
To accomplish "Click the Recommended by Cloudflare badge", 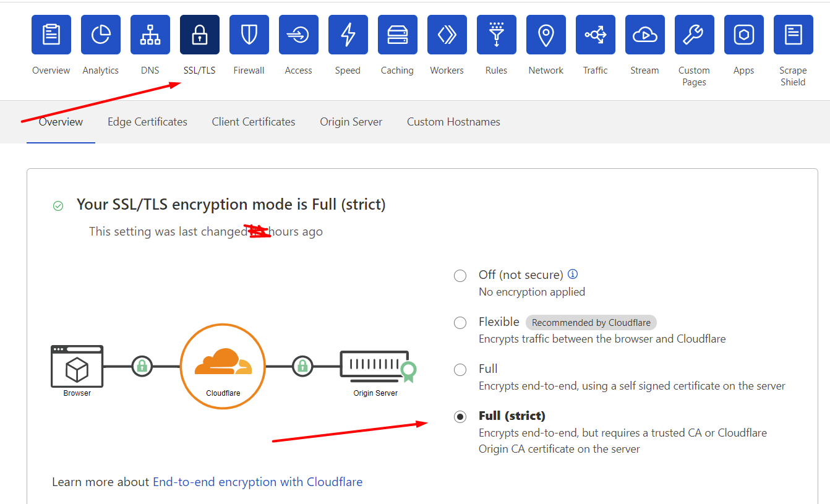I will pos(591,322).
